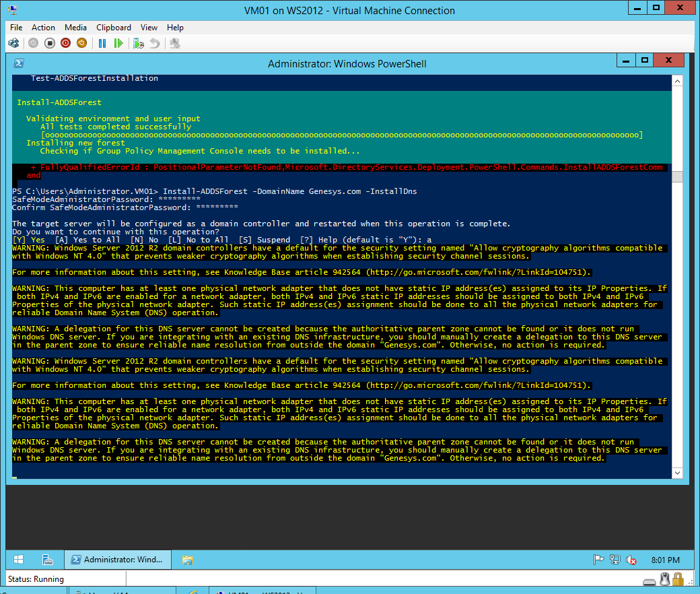Screen dimensions: 700x594
Task: Click the 8:01 PM taskbar clock
Action: 665,560
